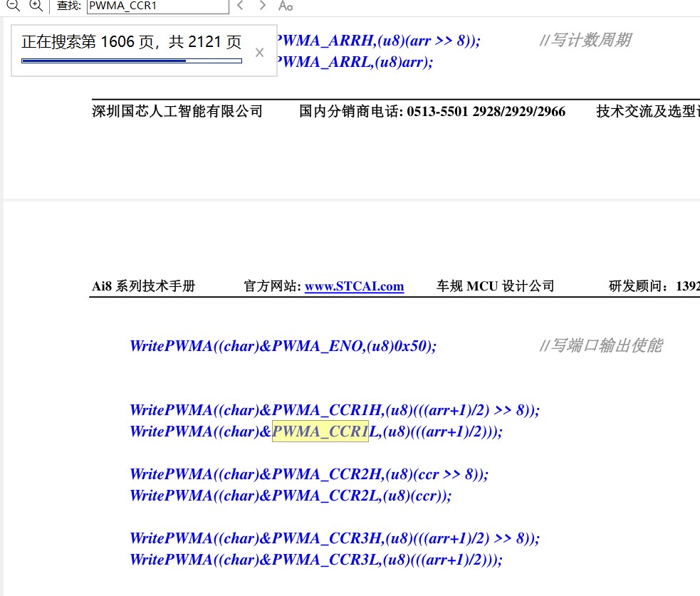Click footer text 深圳国芯人工智能有限公司
Image resolution: width=700 pixels, height=596 pixels.
point(177,111)
